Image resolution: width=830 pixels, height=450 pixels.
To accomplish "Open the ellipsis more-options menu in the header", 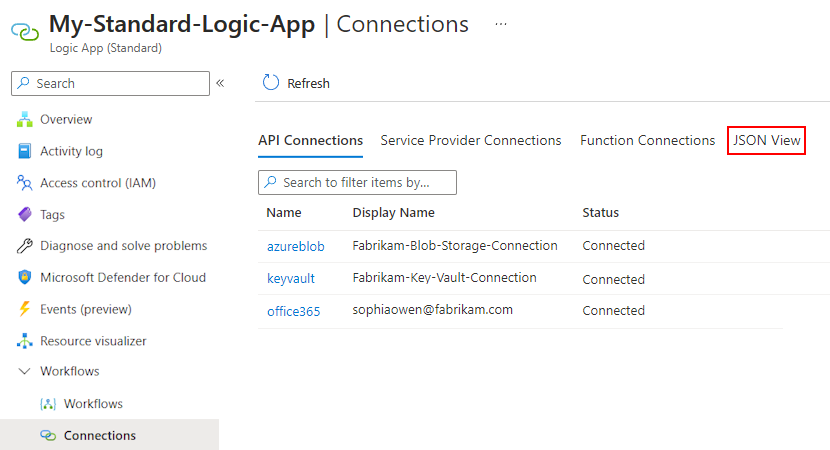I will 501,24.
